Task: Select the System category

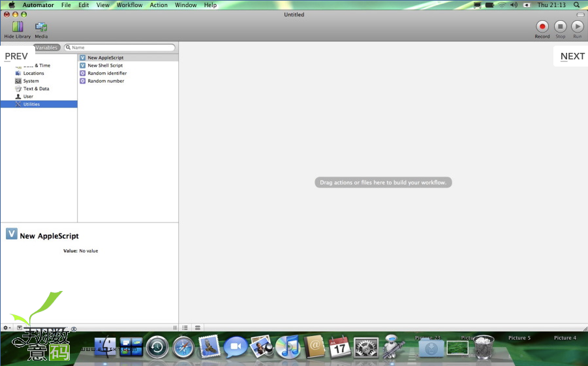Action: [x=39, y=81]
